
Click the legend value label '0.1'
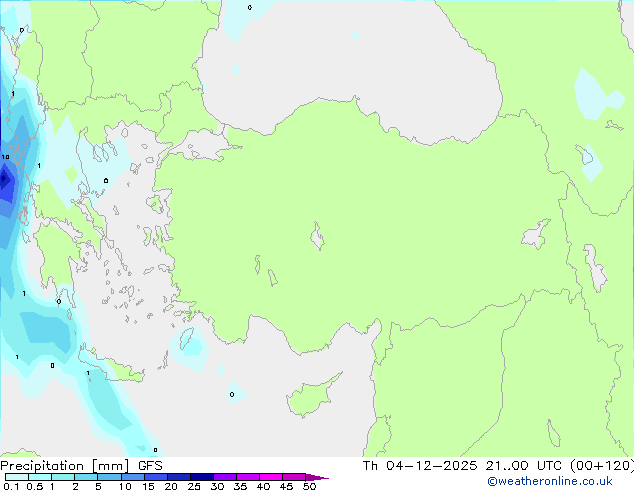pos(11,486)
